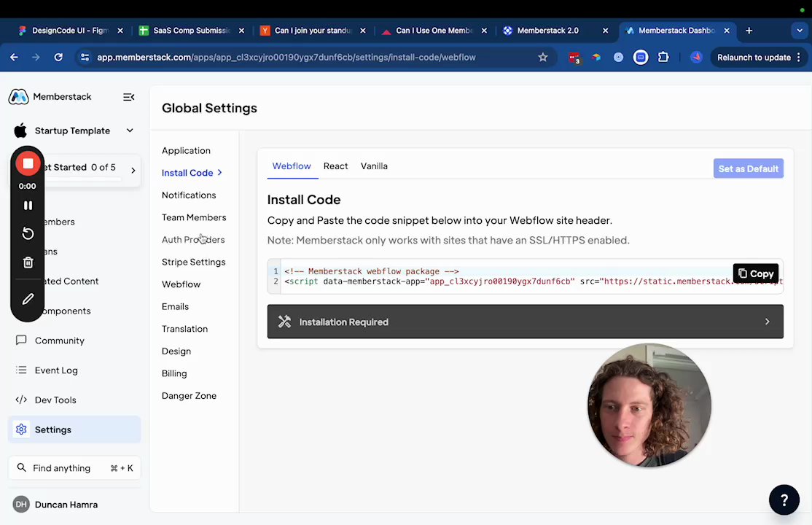
Task: Expand the Installation Required banner
Action: 525,322
